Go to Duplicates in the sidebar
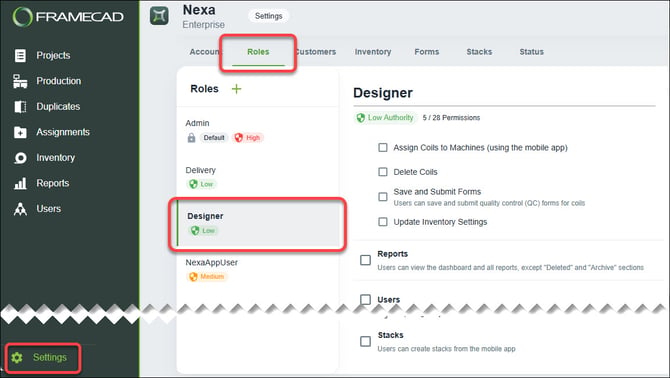Screen dimensions: 670x378 [58, 107]
